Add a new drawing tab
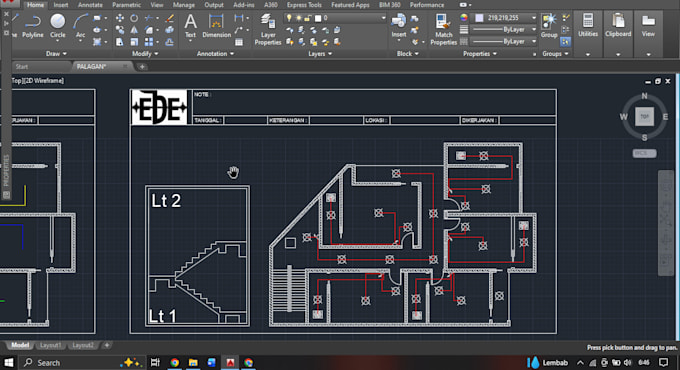This screenshot has width=680, height=370. (142, 66)
